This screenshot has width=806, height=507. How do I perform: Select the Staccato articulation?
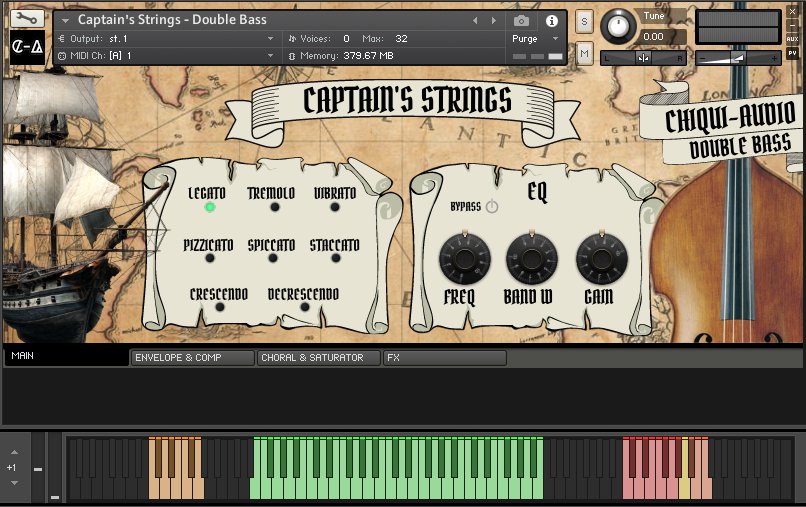click(x=335, y=258)
